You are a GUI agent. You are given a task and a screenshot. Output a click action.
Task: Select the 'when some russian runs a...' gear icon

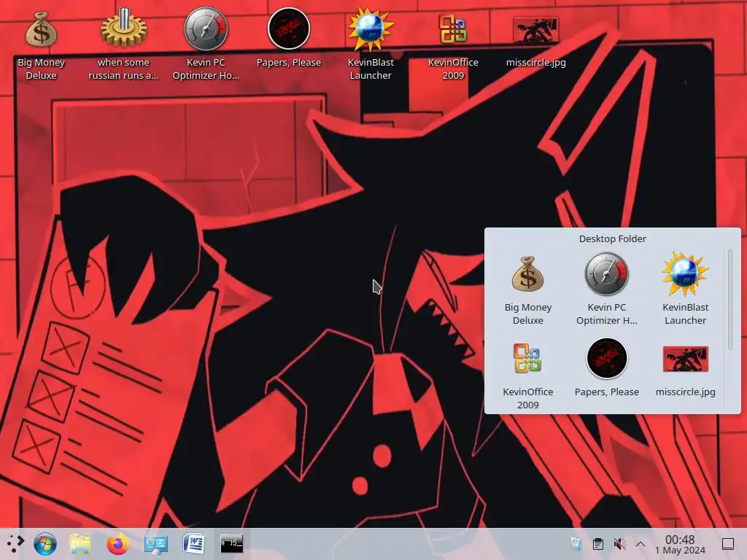123,28
